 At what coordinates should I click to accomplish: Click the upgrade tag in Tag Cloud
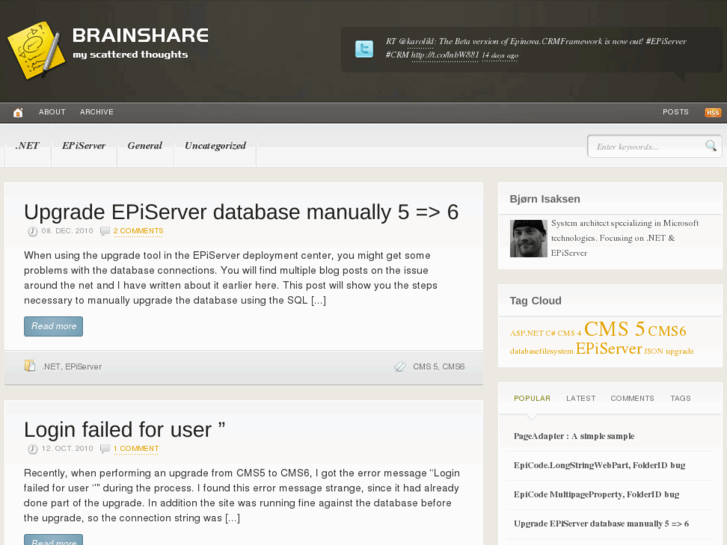point(680,351)
